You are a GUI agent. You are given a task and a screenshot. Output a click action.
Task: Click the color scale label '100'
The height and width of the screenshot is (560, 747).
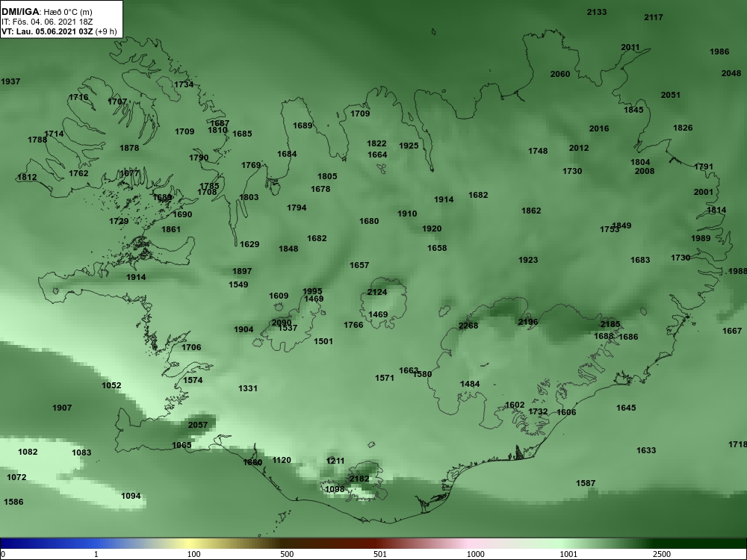coord(193,554)
